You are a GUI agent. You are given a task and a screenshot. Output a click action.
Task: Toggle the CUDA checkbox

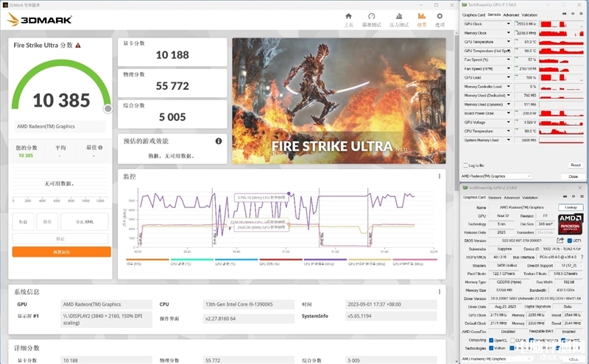(x=512, y=340)
